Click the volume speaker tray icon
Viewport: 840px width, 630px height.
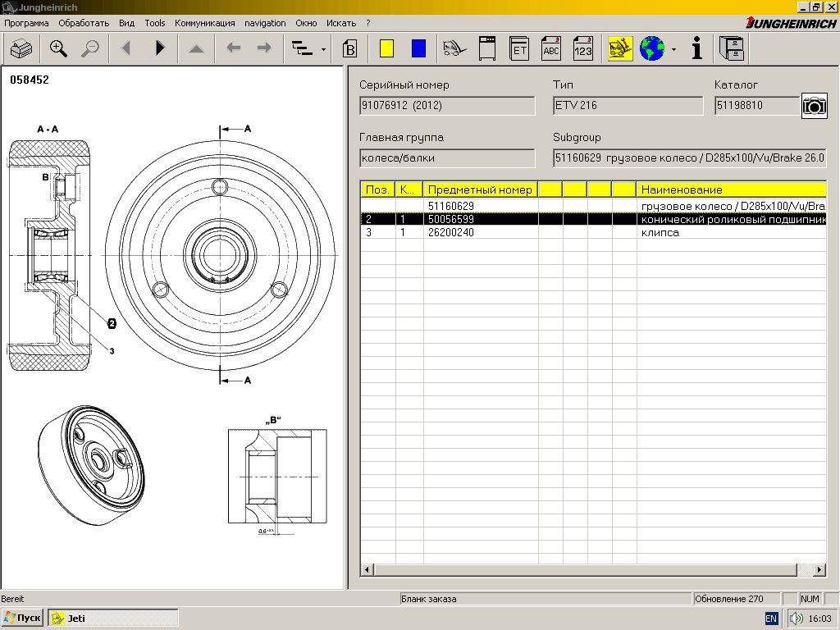point(796,619)
